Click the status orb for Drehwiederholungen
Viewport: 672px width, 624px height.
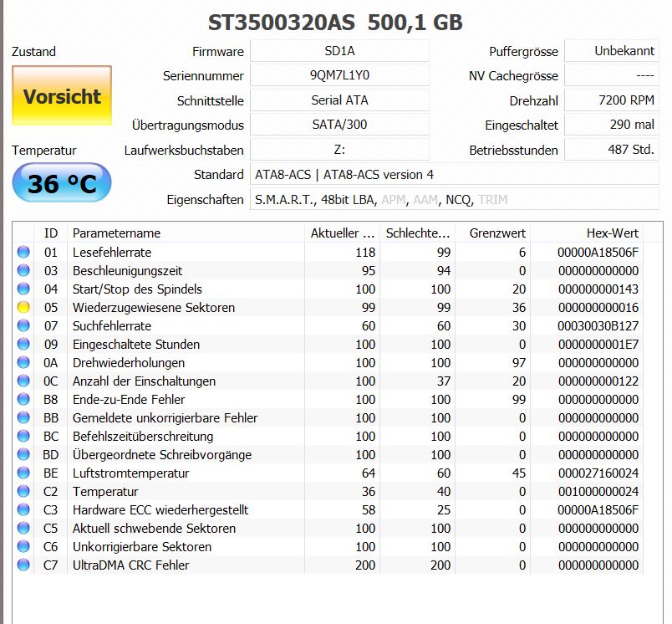pyautogui.click(x=23, y=363)
